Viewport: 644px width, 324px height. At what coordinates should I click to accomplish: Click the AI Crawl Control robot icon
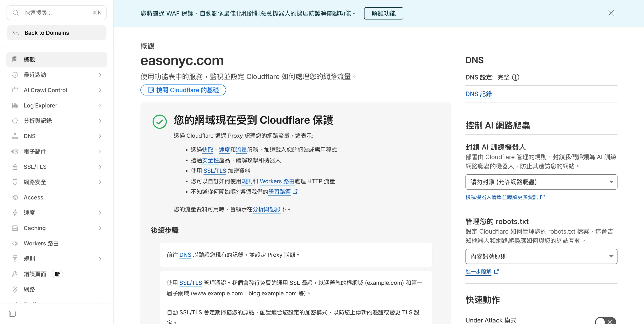click(x=15, y=90)
